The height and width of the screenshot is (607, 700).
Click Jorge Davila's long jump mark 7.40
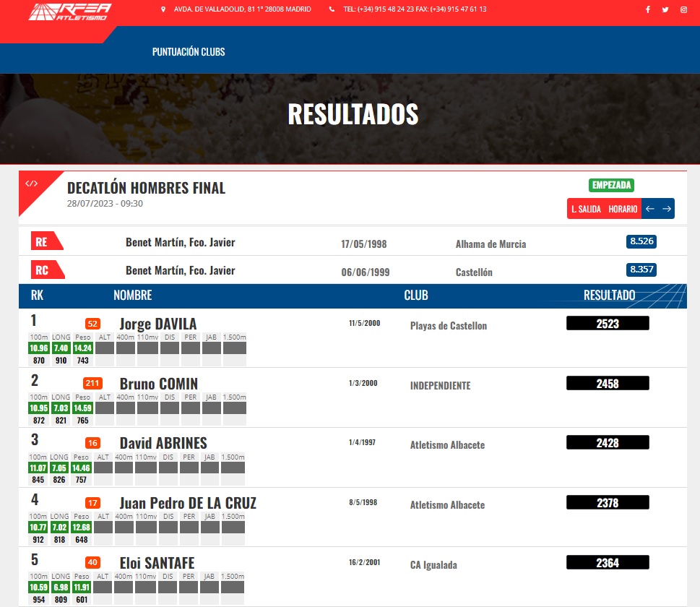coord(61,348)
